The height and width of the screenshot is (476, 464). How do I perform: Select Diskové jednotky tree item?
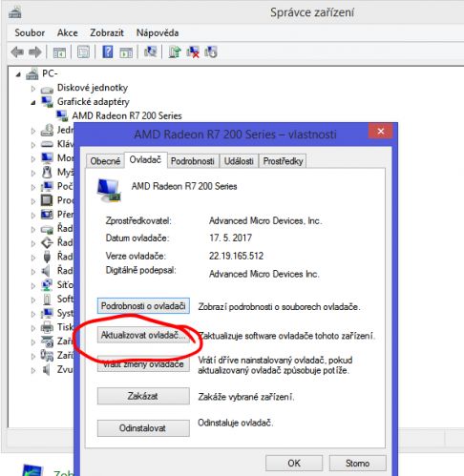pyautogui.click(x=93, y=88)
